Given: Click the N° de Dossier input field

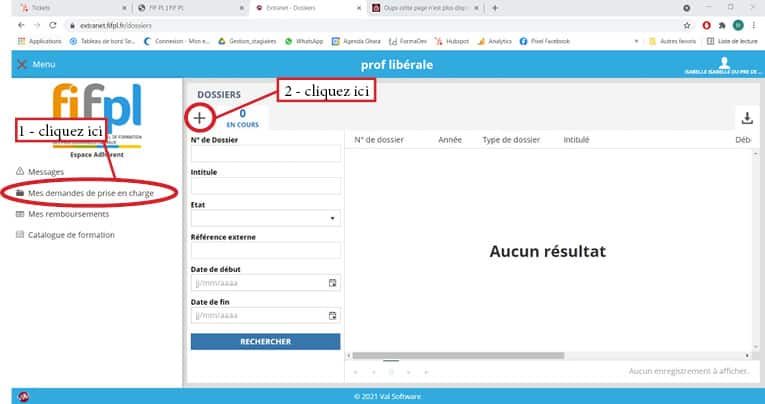Looking at the screenshot, I should [266, 154].
